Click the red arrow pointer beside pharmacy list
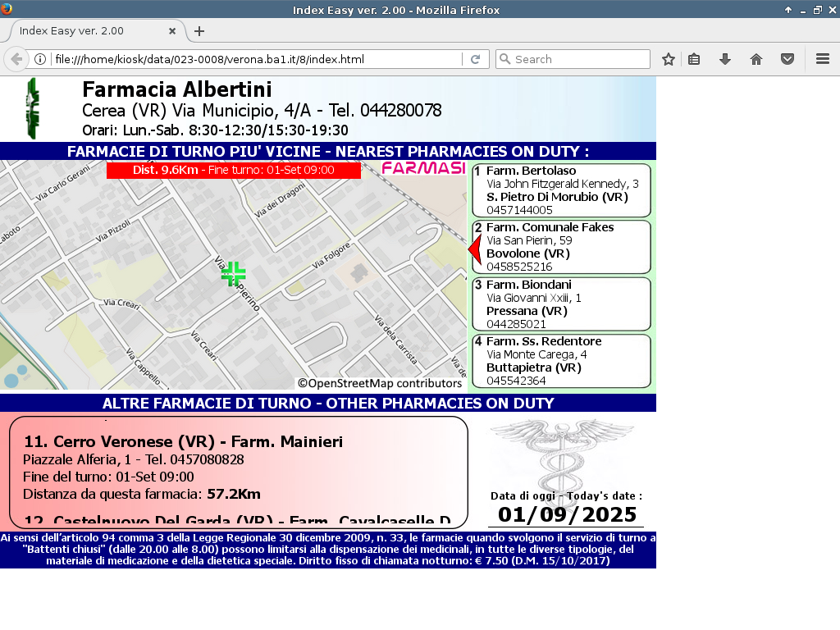The height and width of the screenshot is (630, 840). click(474, 248)
